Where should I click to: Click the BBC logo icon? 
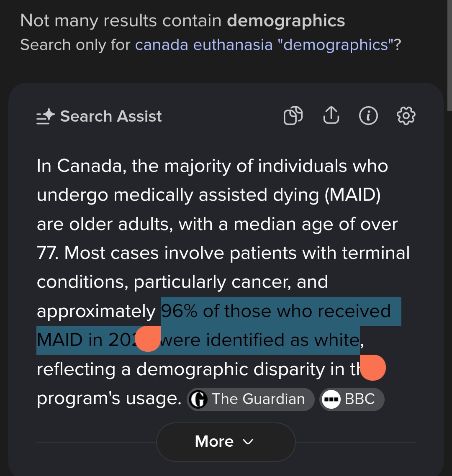(x=331, y=399)
